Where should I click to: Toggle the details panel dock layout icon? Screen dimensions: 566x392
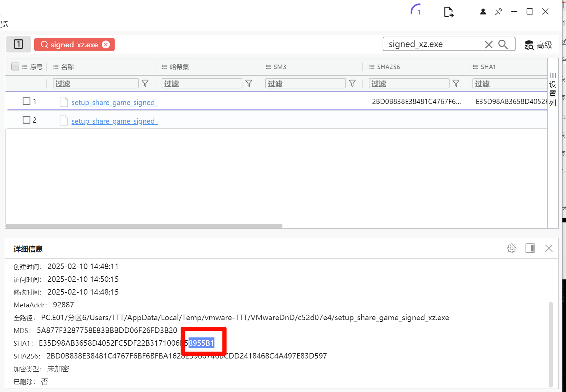pyautogui.click(x=530, y=248)
